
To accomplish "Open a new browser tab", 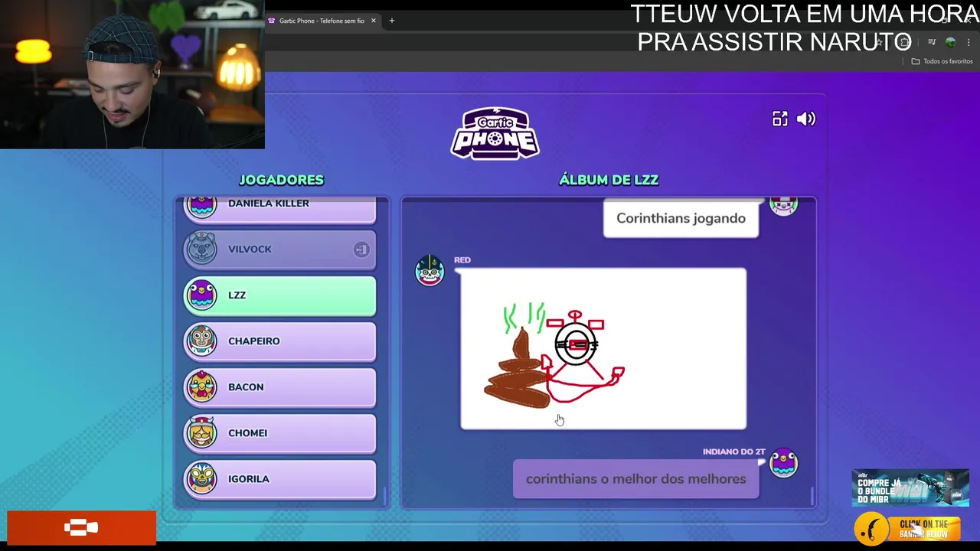I will (392, 21).
